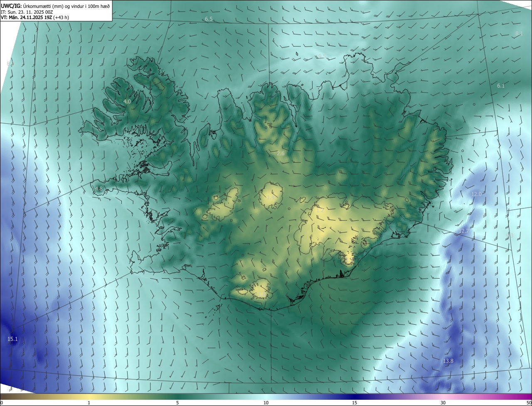Click the 6.5 value at the top
The width and height of the screenshot is (532, 406).
point(209,19)
